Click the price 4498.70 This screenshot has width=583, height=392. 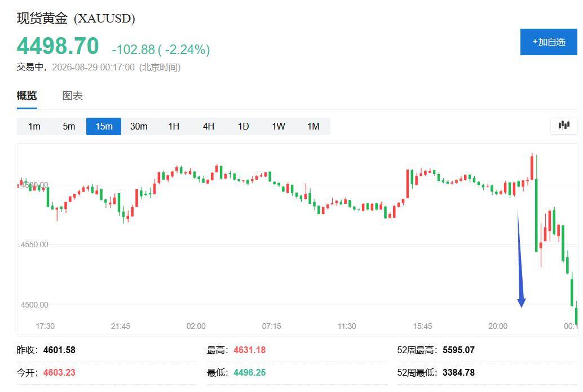(x=58, y=46)
